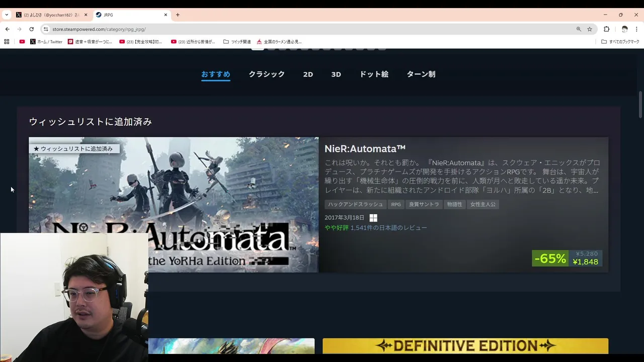Open the tab search dropdown arrow
This screenshot has width=644, height=362.
[6, 15]
